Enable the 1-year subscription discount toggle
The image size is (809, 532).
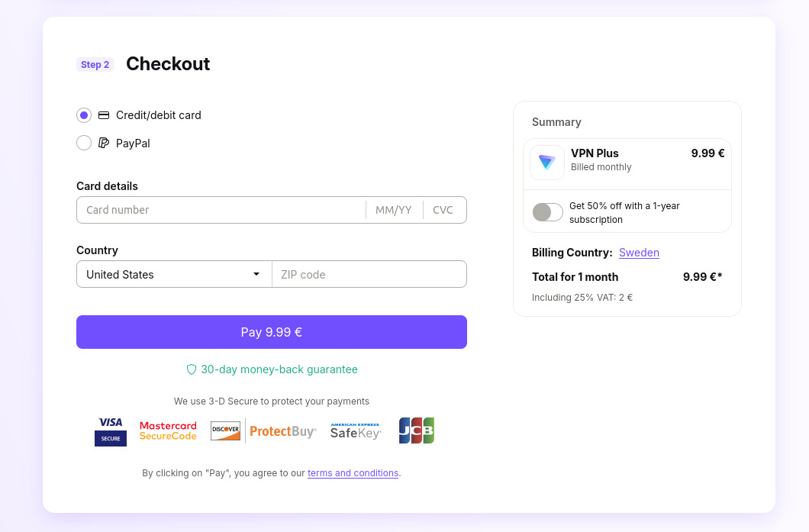point(547,212)
